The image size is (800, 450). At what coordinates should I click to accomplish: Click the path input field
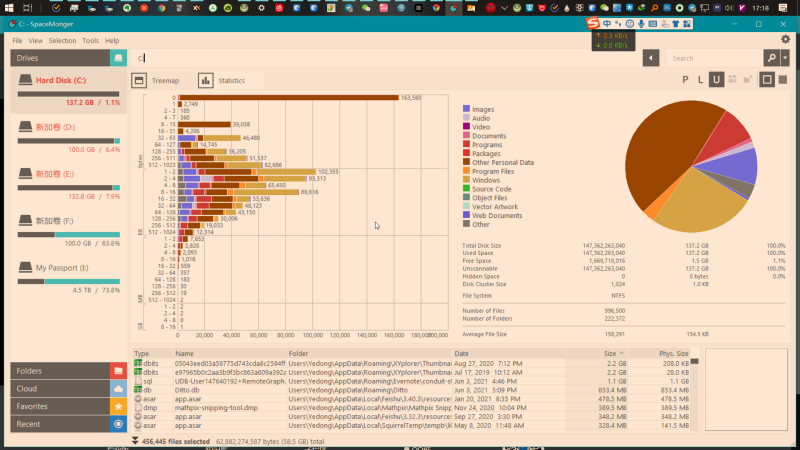386,58
